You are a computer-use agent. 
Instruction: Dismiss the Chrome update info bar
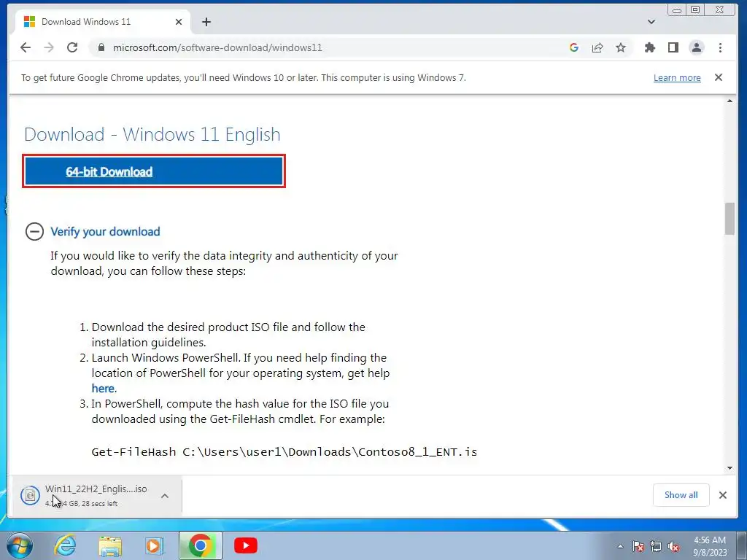tap(719, 77)
